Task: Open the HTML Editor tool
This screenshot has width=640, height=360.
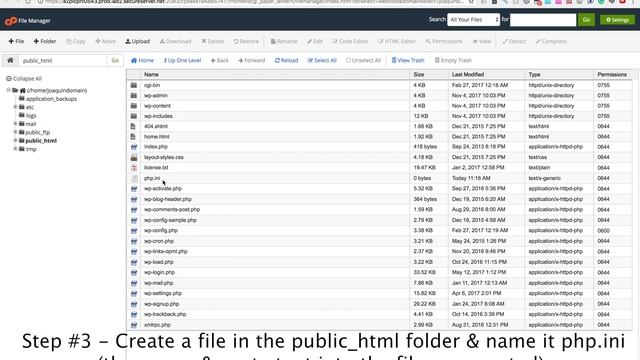Action: pyautogui.click(x=397, y=41)
